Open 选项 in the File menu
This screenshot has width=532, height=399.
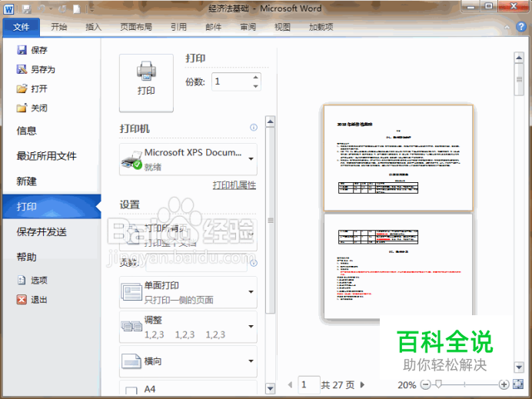tap(32, 281)
